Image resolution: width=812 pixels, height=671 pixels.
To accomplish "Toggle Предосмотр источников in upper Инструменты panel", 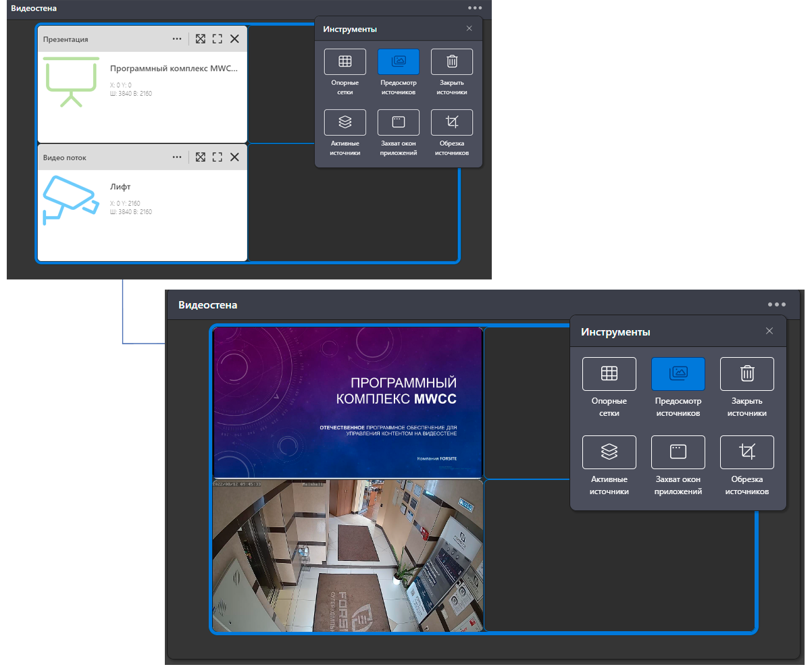I will (x=398, y=61).
